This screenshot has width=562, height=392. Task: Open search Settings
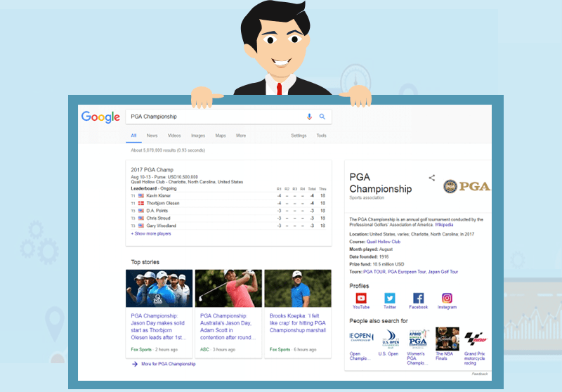(299, 136)
